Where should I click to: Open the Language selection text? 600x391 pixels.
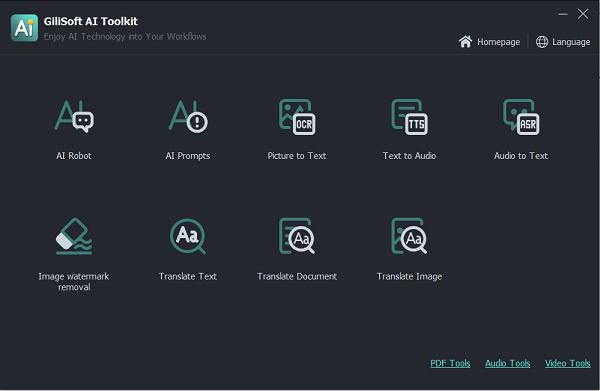571,42
